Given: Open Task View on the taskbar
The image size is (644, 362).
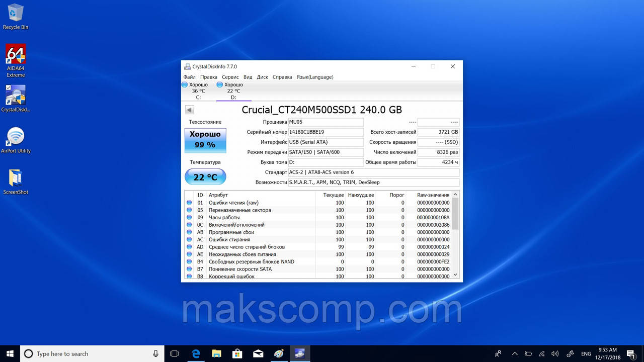Looking at the screenshot, I should pos(175,353).
